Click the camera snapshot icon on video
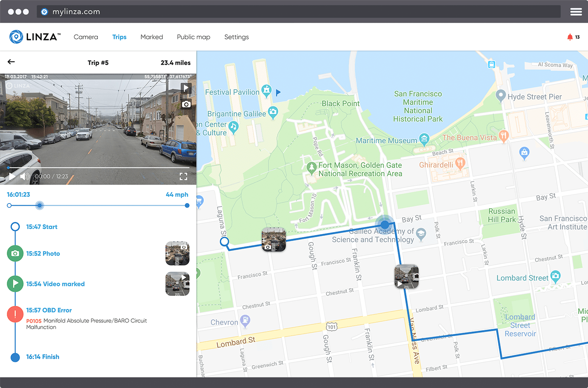The width and height of the screenshot is (588, 388). tap(186, 104)
